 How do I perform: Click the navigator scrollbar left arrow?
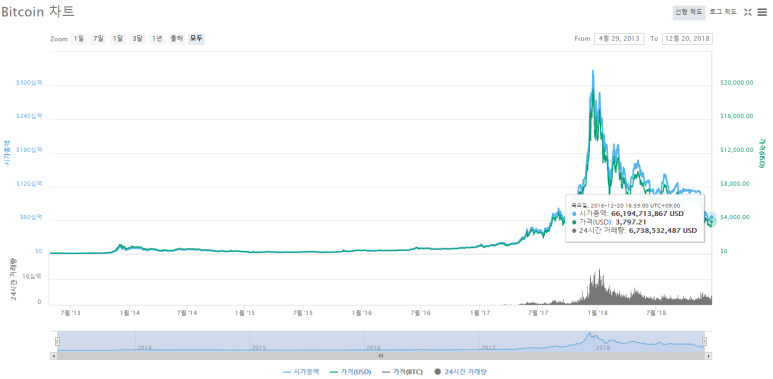tap(53, 355)
